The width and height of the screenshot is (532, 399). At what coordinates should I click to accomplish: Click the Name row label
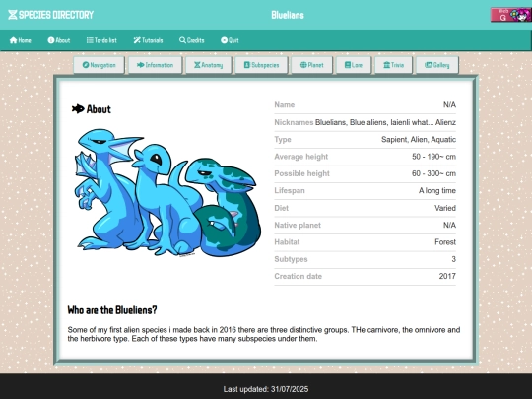pos(285,104)
